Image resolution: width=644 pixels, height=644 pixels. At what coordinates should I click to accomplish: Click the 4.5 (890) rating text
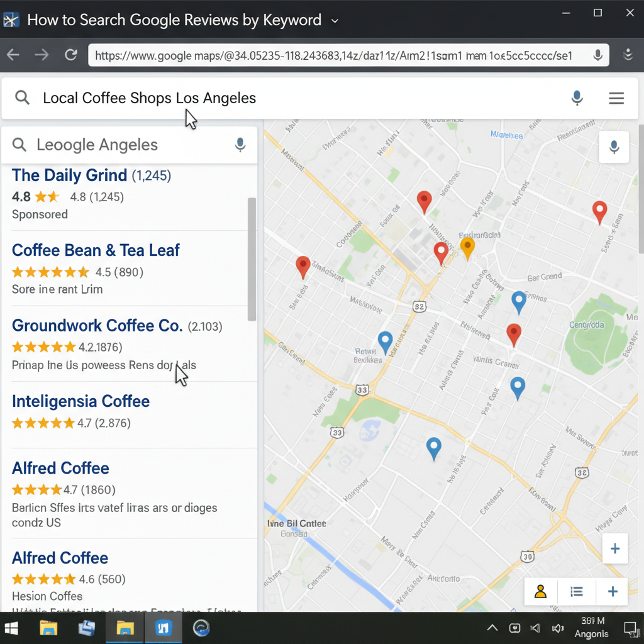pos(119,272)
